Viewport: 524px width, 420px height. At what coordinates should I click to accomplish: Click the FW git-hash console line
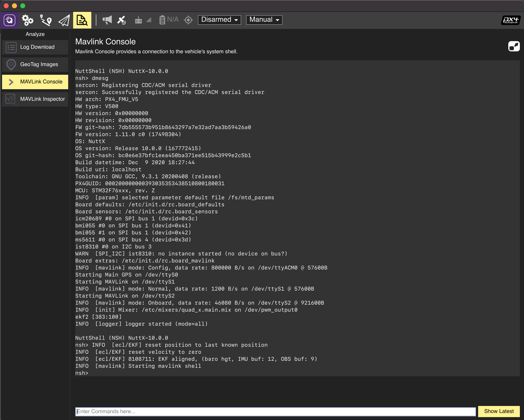tap(163, 127)
